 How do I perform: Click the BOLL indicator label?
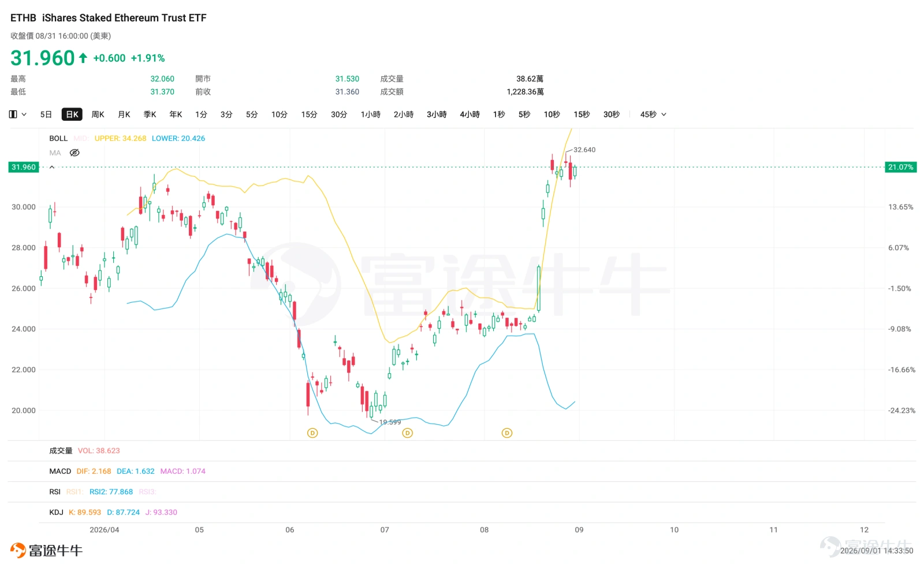pyautogui.click(x=58, y=139)
